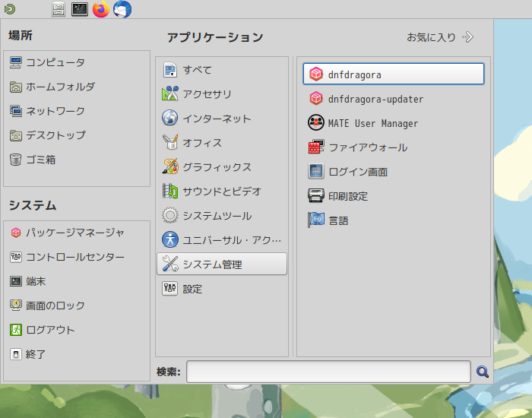Click the 終了 shutdown icon
Image resolution: width=532 pixels, height=418 pixels.
pos(16,354)
